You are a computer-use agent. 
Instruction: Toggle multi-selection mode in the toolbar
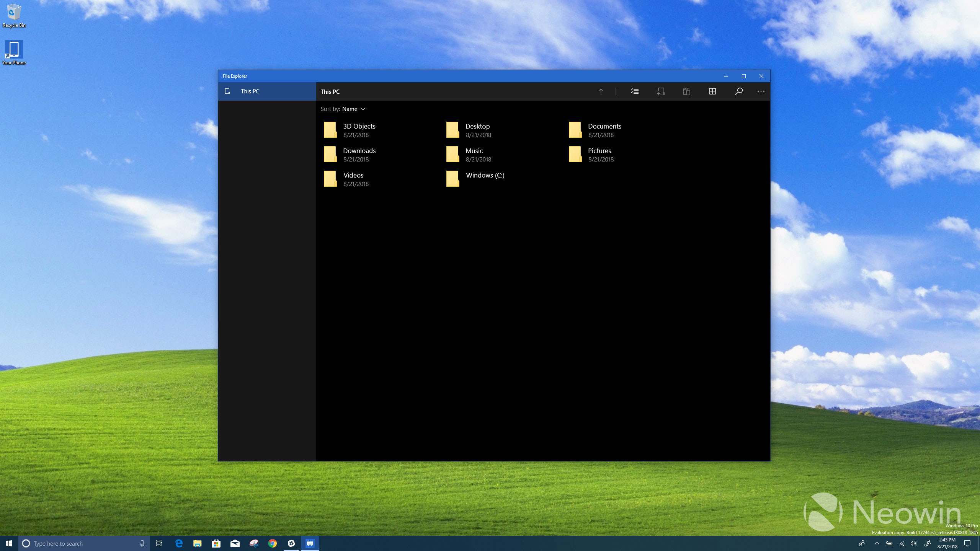point(634,91)
